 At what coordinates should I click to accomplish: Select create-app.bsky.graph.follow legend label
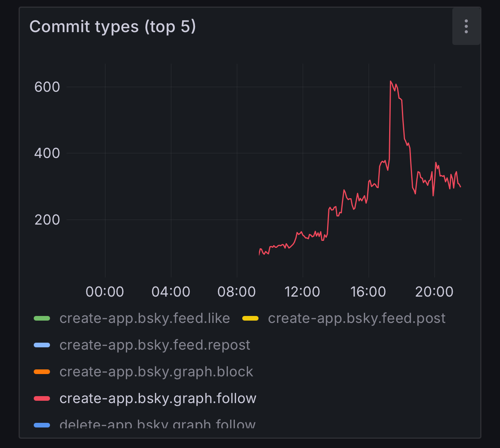coord(158,398)
